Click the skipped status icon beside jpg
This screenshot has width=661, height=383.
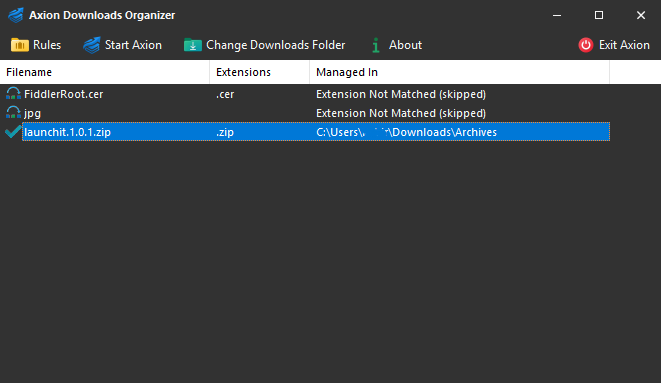13,112
